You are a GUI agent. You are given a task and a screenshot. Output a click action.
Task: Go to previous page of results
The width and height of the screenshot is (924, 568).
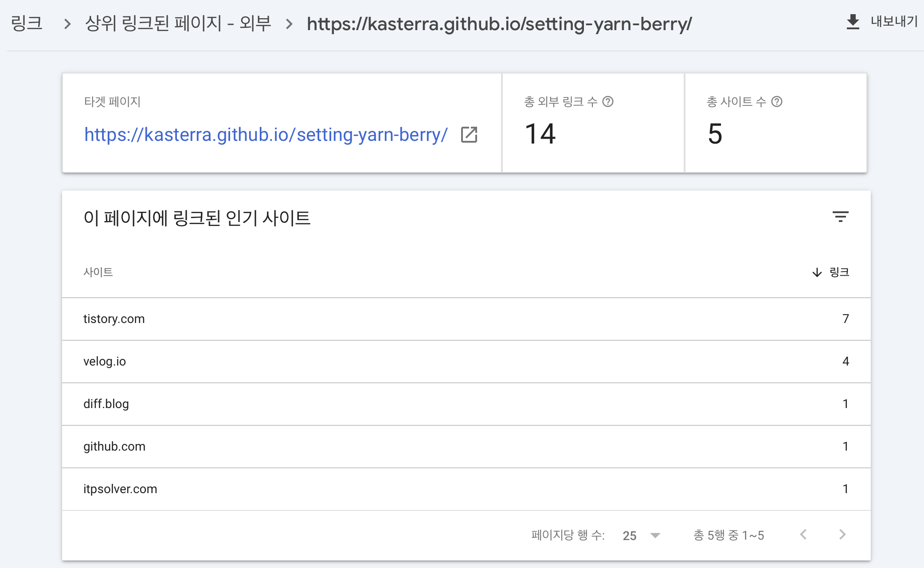(x=803, y=535)
